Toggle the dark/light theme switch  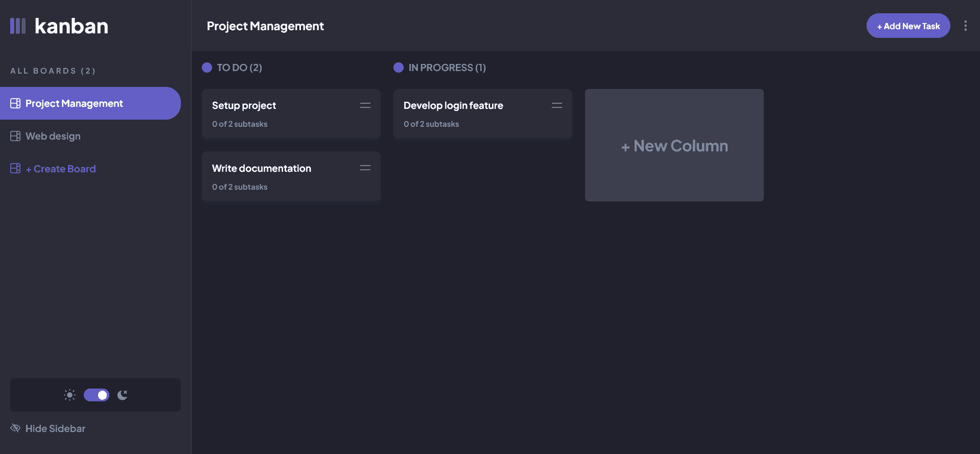[97, 395]
